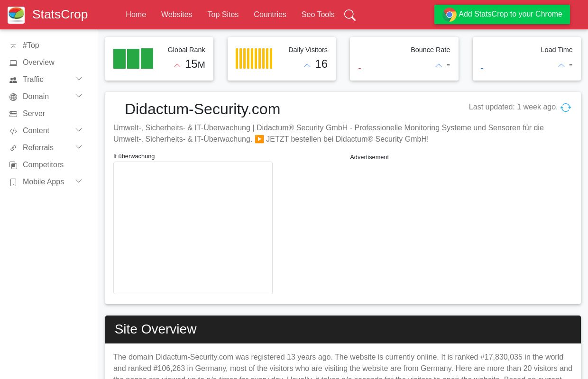The width and height of the screenshot is (588, 379).
Task: Go to Server sidebar link
Action: point(34,114)
